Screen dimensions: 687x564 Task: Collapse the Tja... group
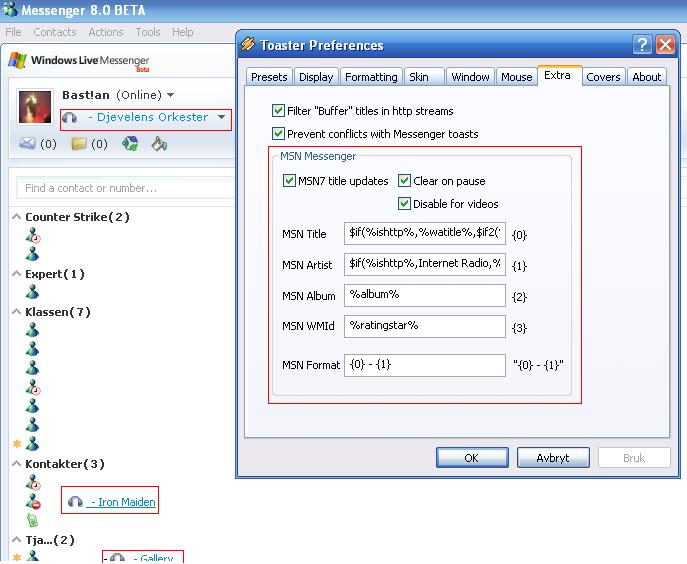(x=17, y=539)
